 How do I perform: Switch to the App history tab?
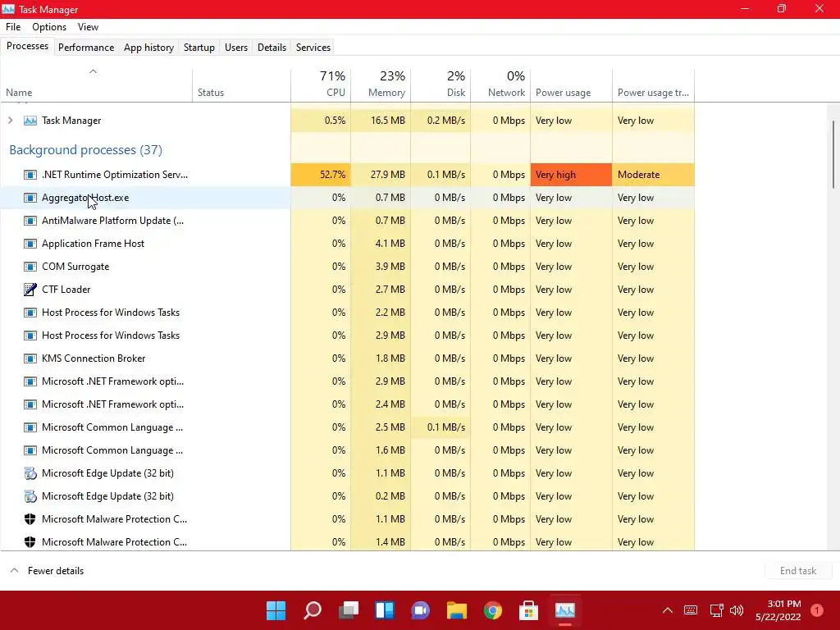coord(149,47)
